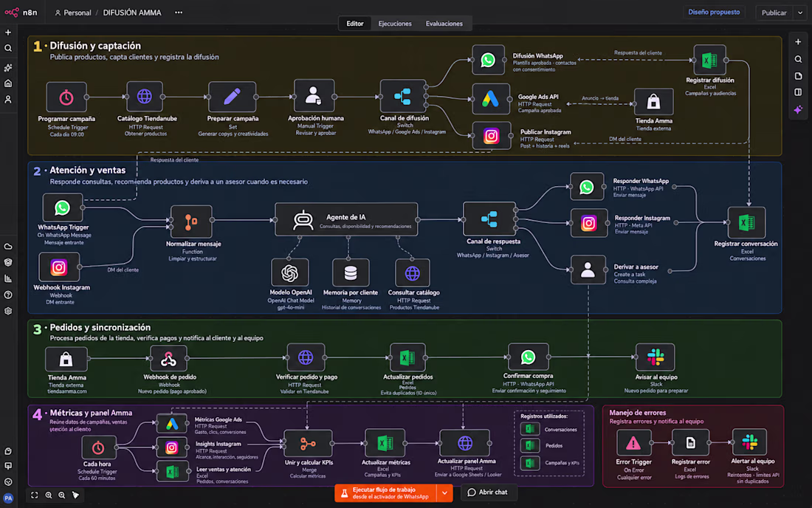This screenshot has height=508, width=812.
Task: Open the Derivar a asesor node
Action: point(588,270)
